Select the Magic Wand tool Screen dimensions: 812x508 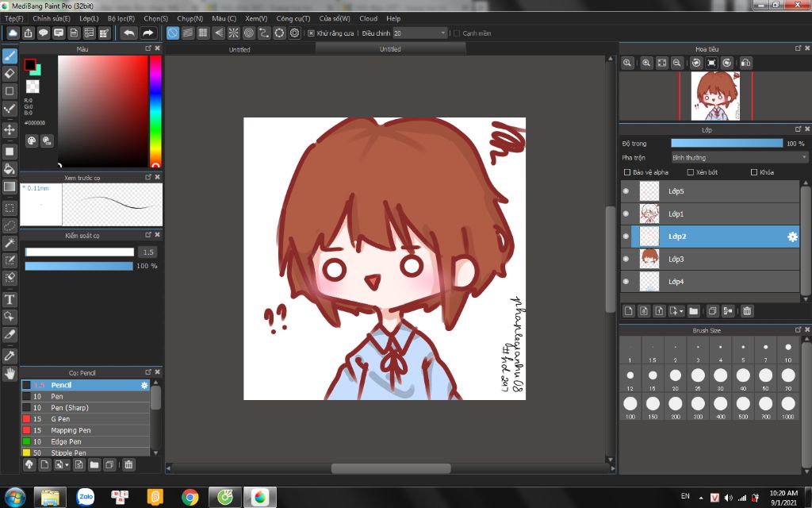[10, 243]
